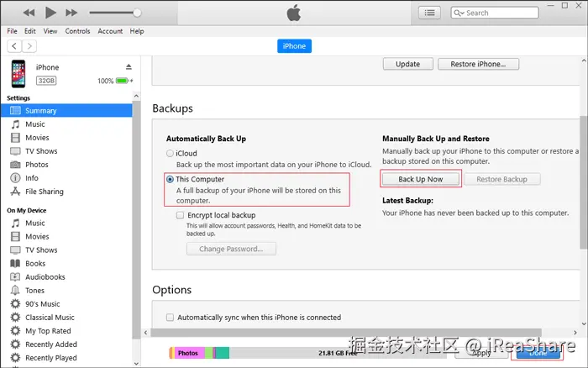This screenshot has height=368, width=588.
Task: Enable Automatically sync when iPhone is connected
Action: pyautogui.click(x=170, y=318)
